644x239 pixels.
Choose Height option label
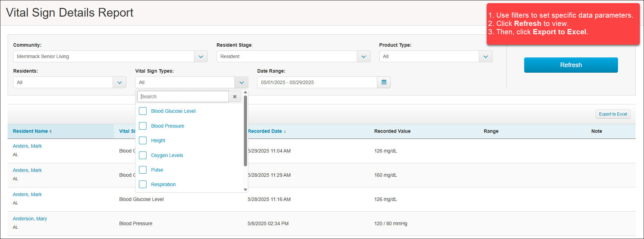click(x=158, y=140)
